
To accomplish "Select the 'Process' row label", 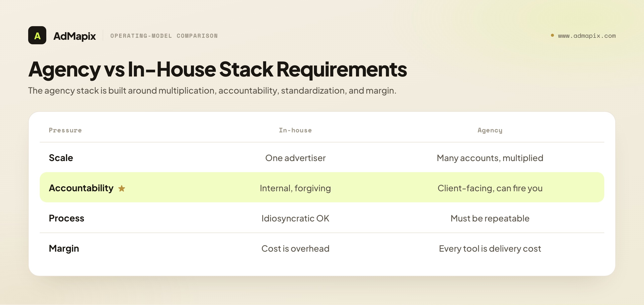I will coord(66,218).
